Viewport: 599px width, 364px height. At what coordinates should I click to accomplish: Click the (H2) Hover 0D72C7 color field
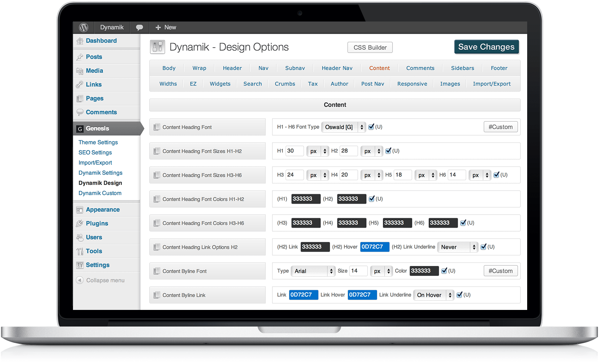click(375, 247)
